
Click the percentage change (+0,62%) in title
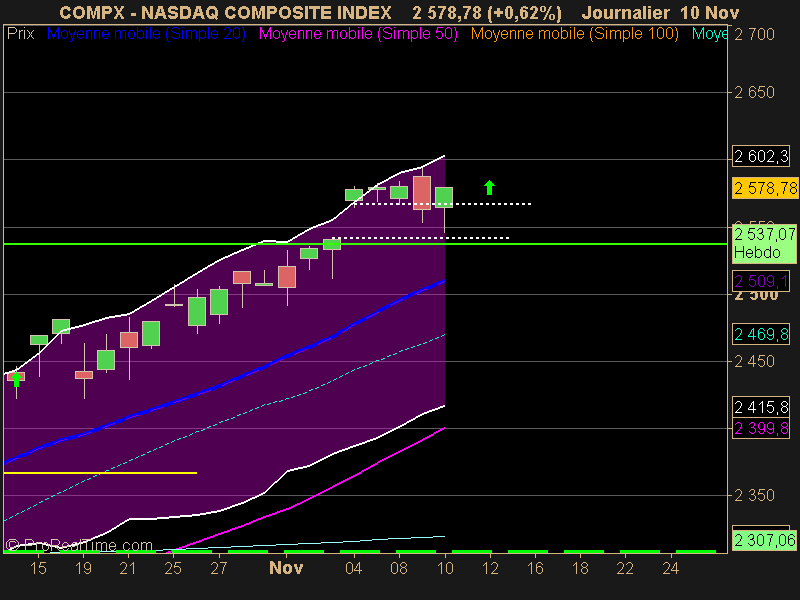pos(524,12)
